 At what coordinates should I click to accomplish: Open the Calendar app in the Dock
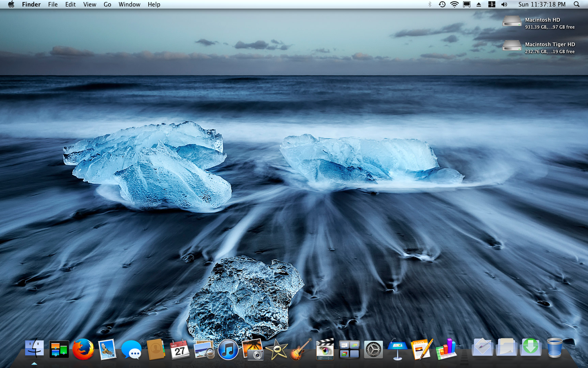pyautogui.click(x=180, y=350)
